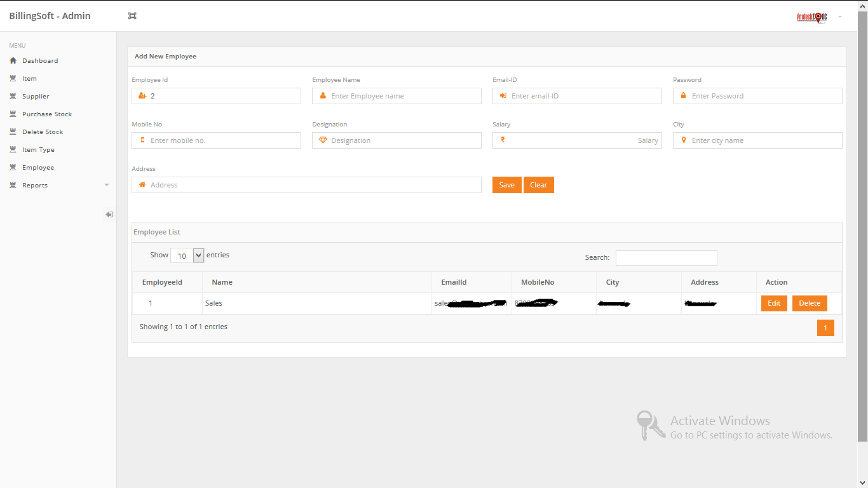The width and height of the screenshot is (868, 488).
Task: Sort table by MobileNo column header
Action: click(555, 282)
